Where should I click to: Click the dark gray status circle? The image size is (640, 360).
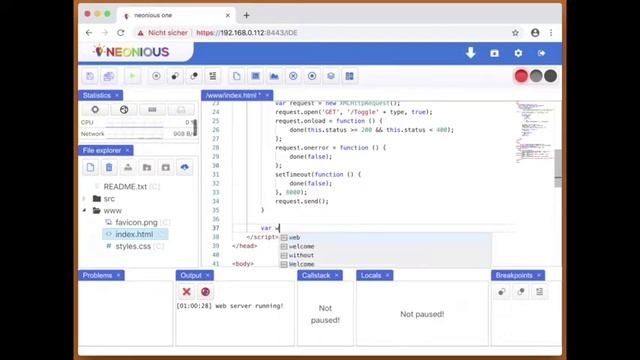coord(550,76)
